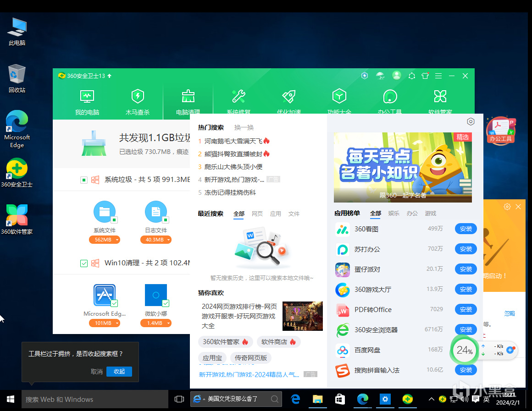Expand 101MB dropdown under Microsoft Edge
Screen dimensions: 532x411
(x=117, y=323)
